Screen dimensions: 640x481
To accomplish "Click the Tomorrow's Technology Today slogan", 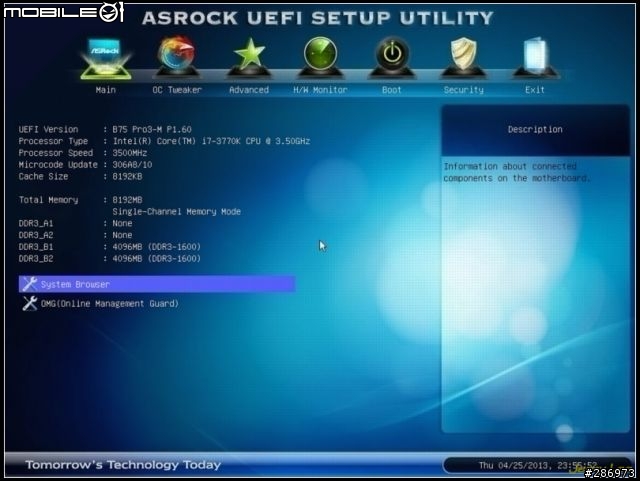I will click(123, 465).
